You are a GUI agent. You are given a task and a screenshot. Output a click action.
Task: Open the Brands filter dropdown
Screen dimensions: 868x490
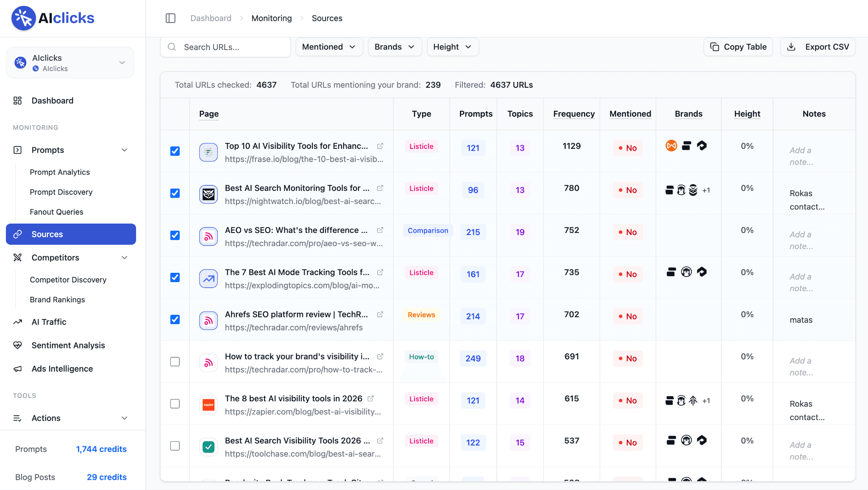(395, 47)
